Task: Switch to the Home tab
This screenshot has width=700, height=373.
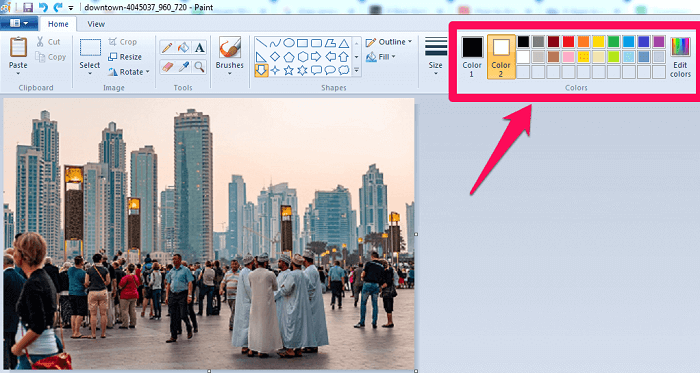Action: [58, 24]
